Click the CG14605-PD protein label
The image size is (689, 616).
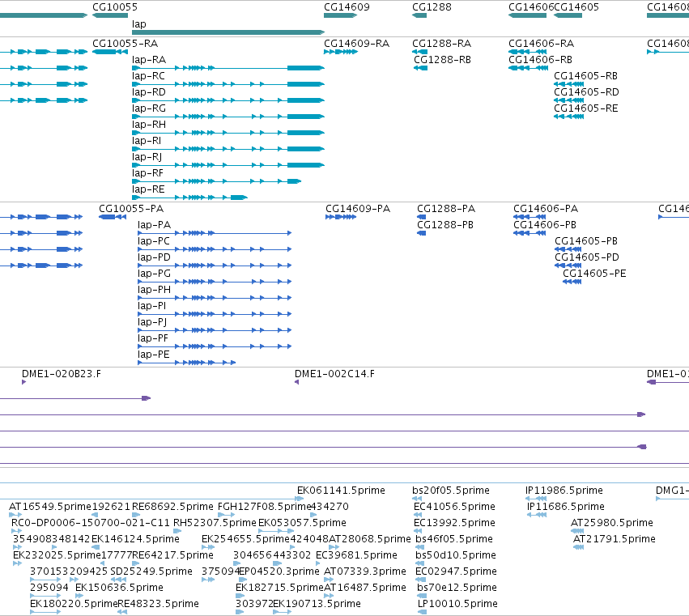(x=587, y=257)
